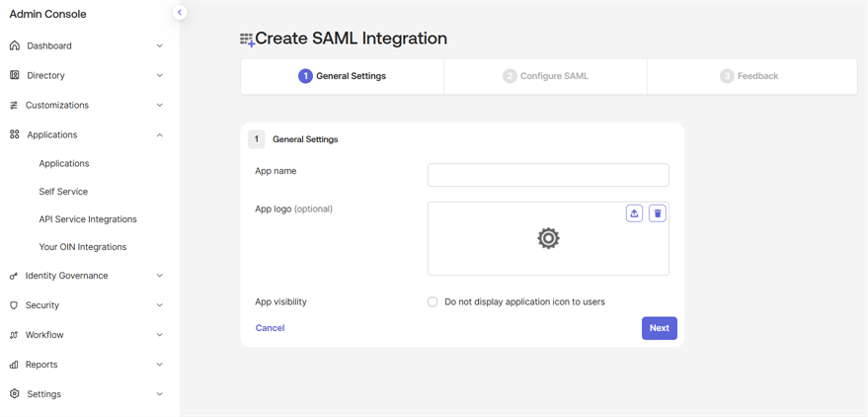Click the Security label in sidebar

click(x=42, y=305)
